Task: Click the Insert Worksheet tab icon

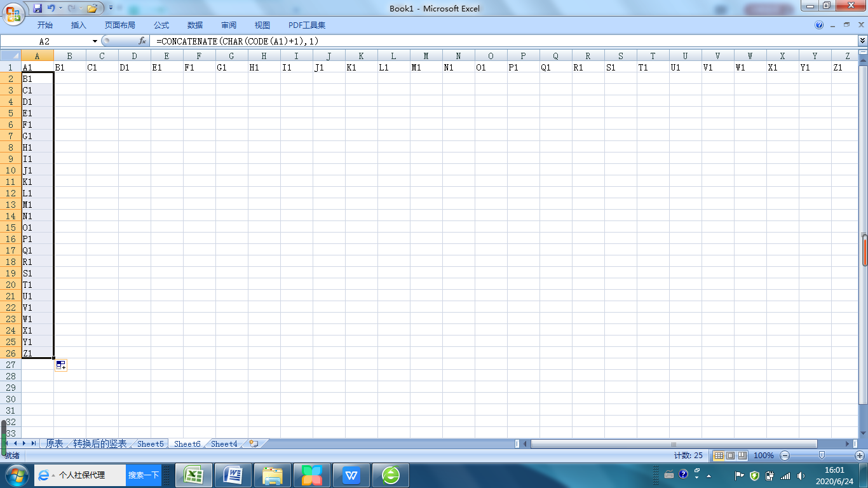Action: [254, 444]
